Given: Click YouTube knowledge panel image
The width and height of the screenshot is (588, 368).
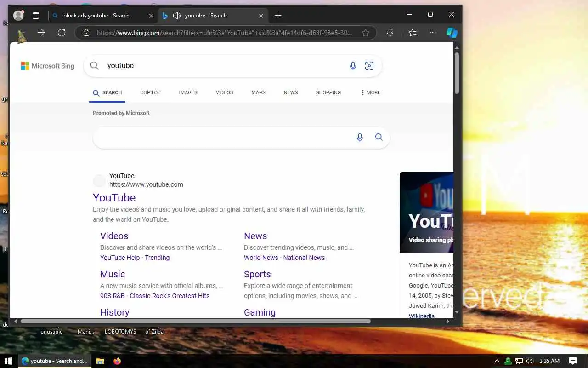Looking at the screenshot, I should click(x=426, y=213).
